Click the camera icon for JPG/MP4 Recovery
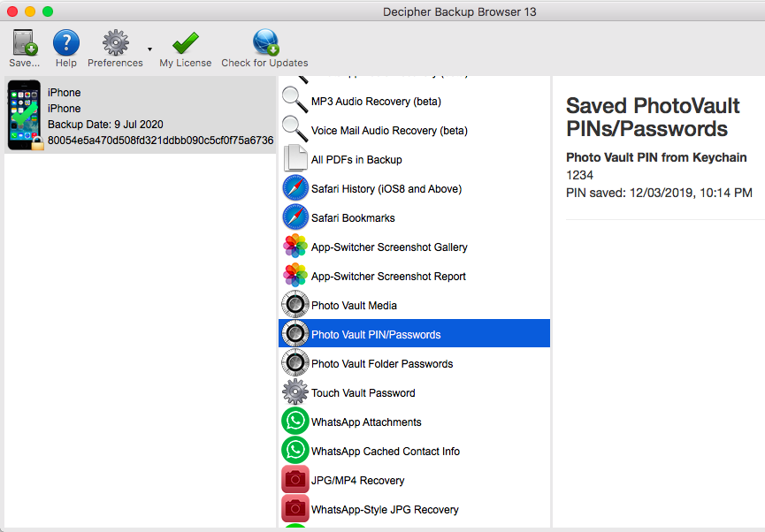Screen dimensions: 765x532 point(295,479)
